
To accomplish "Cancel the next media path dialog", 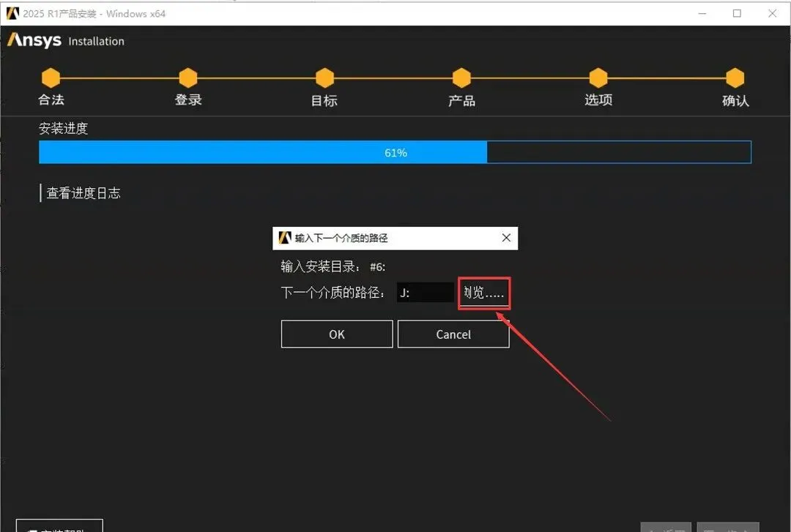I will [453, 334].
